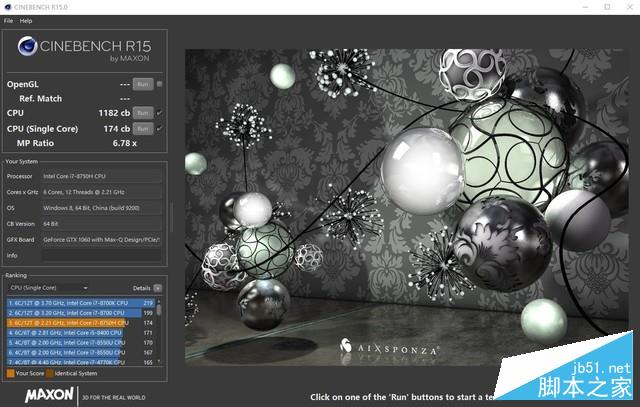
Task: Click the Cinebench R15 logo icon
Action: (28, 46)
